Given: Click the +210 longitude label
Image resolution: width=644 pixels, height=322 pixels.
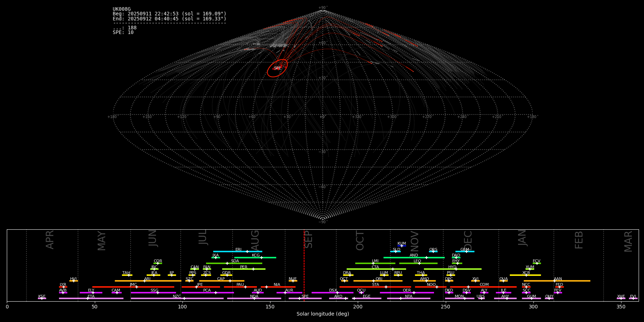Looking at the screenshot, I should point(497,117).
